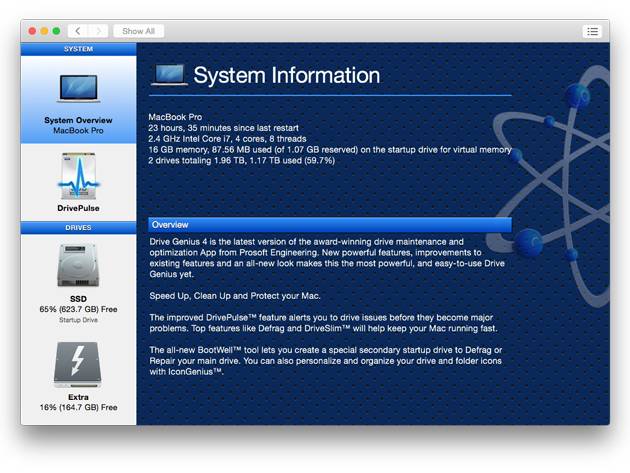Click the "16% (164.7 GB) Free" text
This screenshot has width=630, height=473.
pos(78,407)
